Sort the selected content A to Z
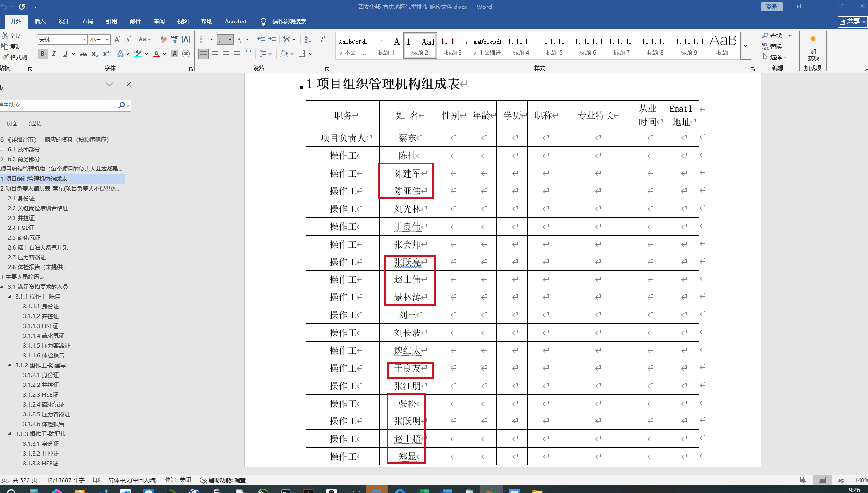 308,40
